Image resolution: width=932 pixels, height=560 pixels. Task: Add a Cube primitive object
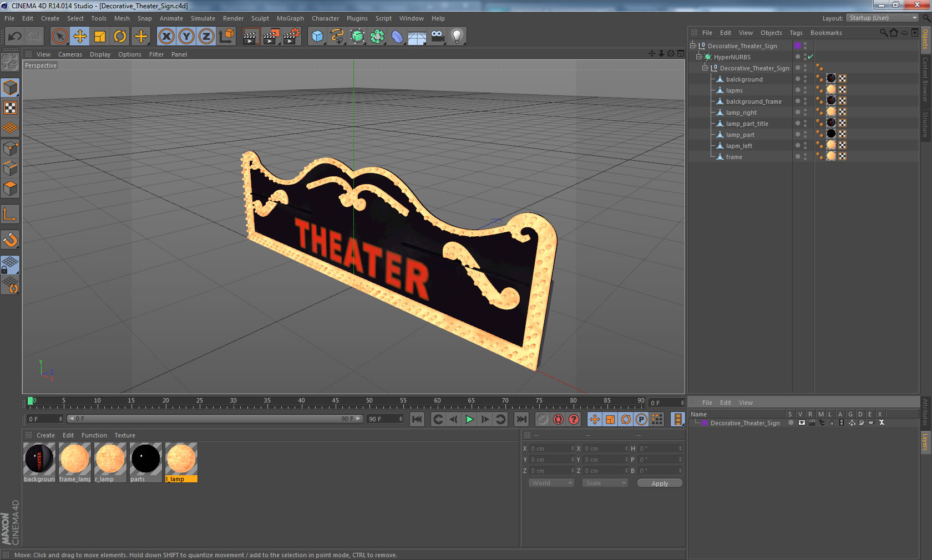coord(317,37)
